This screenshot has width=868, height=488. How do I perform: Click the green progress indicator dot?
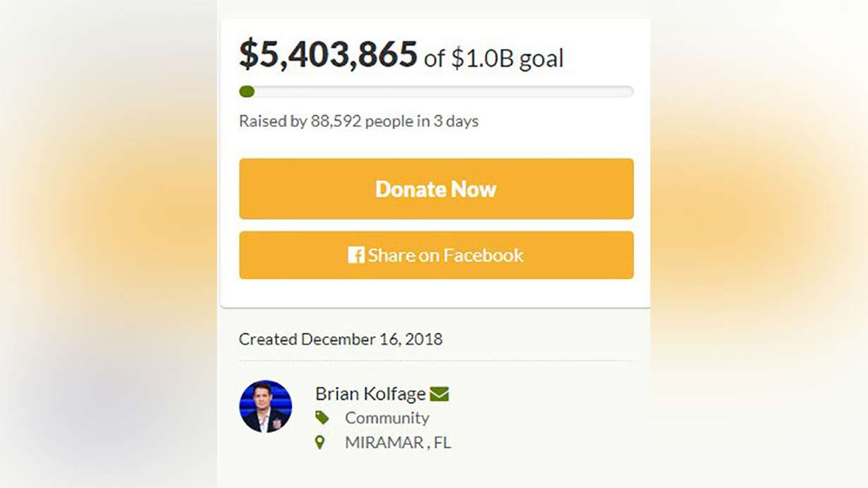[x=247, y=91]
